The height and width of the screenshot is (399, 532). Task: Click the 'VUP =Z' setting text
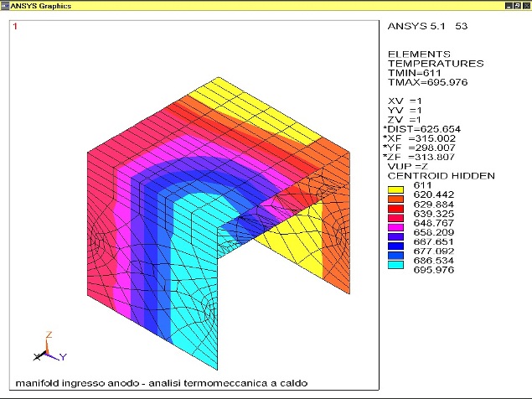(408, 167)
